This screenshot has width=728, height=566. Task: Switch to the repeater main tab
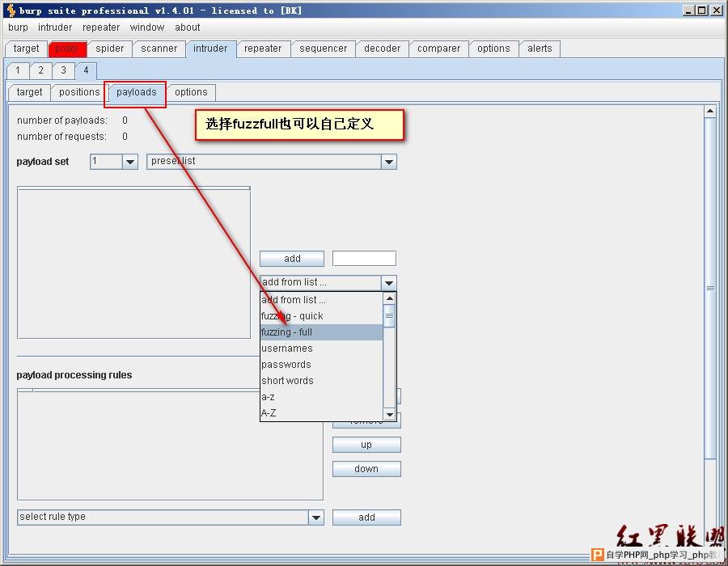pyautogui.click(x=263, y=49)
